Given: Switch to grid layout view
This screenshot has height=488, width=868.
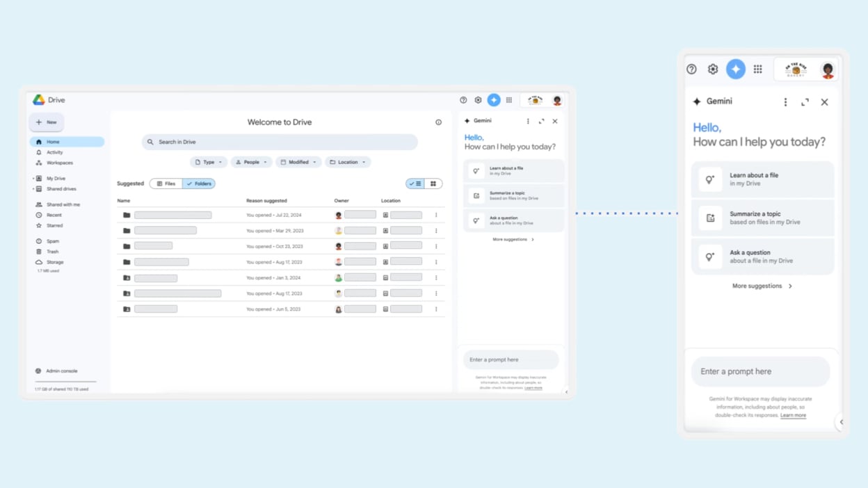Looking at the screenshot, I should [433, 184].
